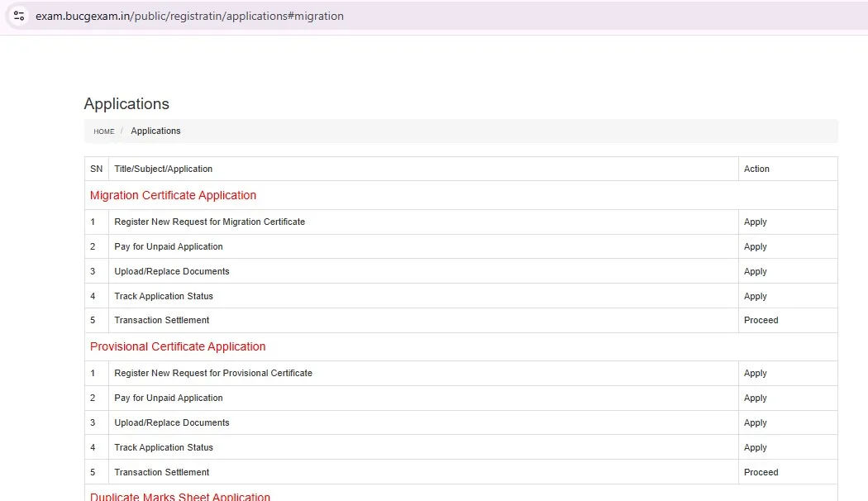Go to HOME breadcrumb link

103,131
